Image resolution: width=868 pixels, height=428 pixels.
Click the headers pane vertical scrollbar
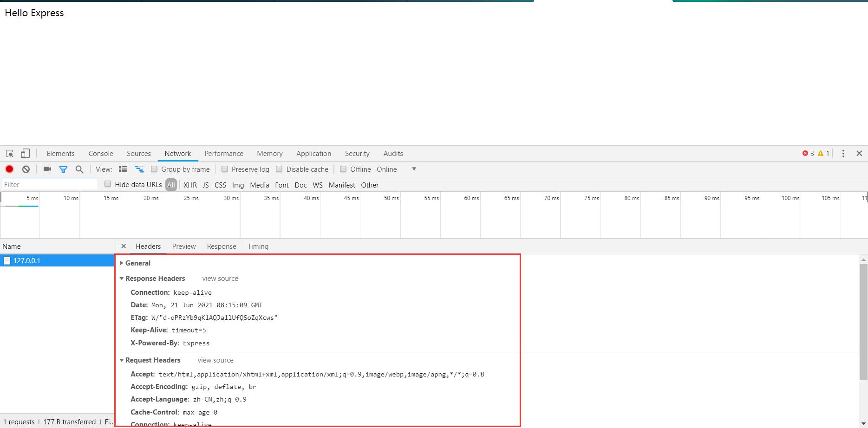(x=863, y=322)
